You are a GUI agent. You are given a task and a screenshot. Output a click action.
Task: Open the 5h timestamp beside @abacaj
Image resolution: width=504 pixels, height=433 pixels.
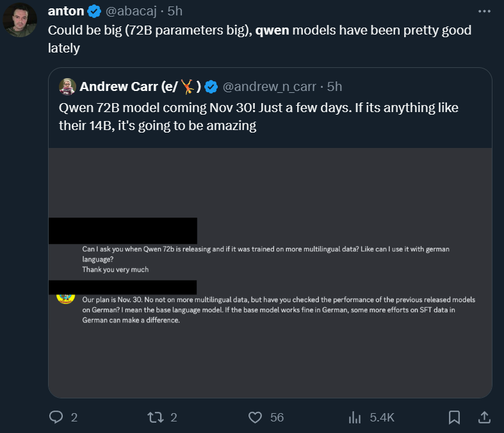[x=175, y=12]
